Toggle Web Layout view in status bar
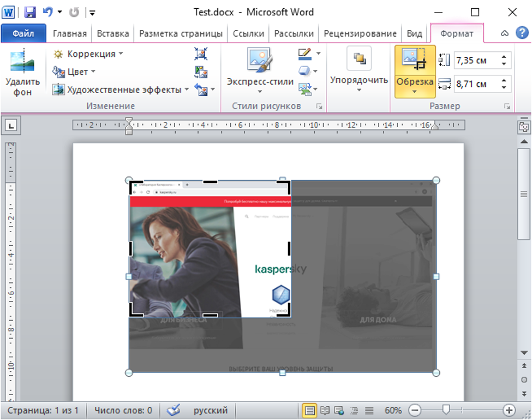The height and width of the screenshot is (420, 532). tap(339, 410)
